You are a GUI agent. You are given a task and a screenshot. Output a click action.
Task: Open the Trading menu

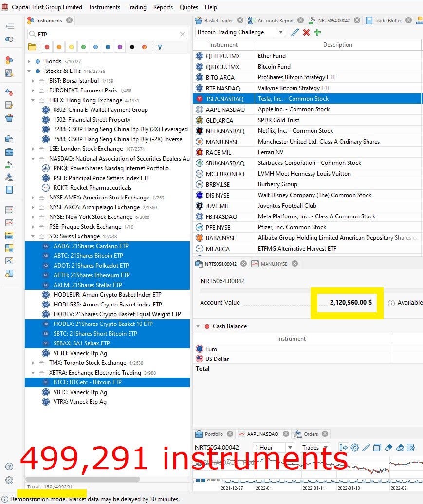pyautogui.click(x=136, y=7)
